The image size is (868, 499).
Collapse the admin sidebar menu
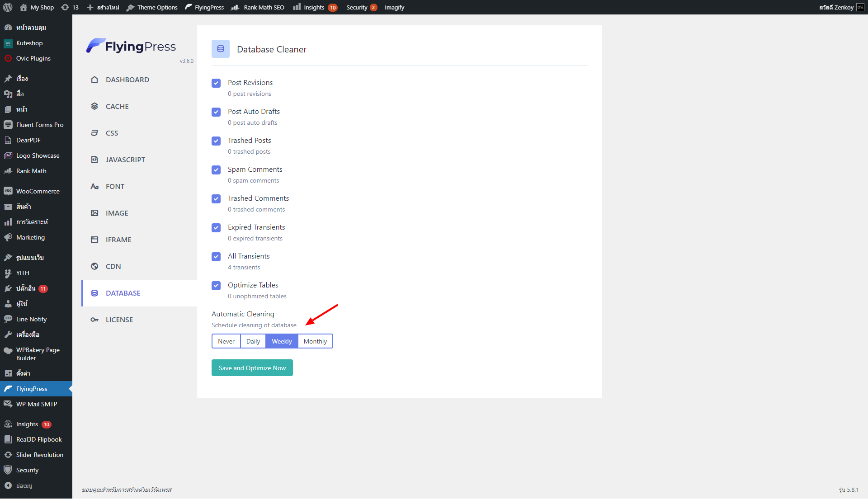click(x=24, y=485)
